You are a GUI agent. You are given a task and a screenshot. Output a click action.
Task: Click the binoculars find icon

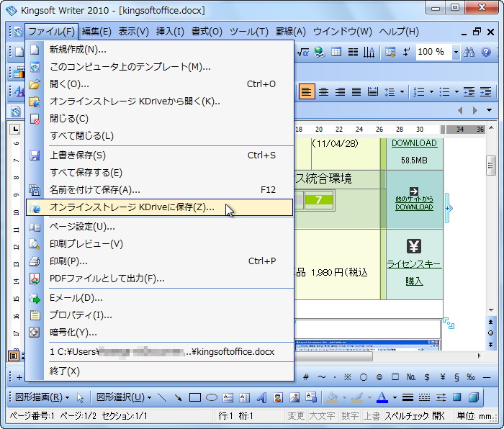point(469,52)
